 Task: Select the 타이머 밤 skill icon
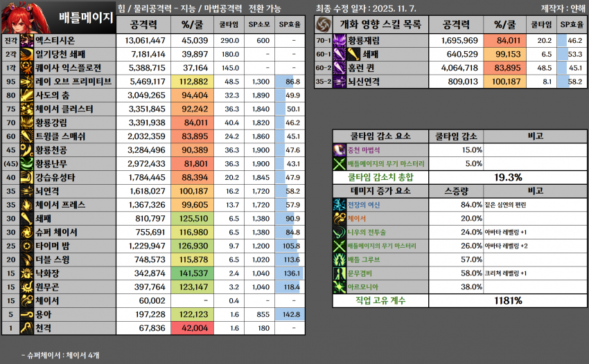[x=27, y=246]
